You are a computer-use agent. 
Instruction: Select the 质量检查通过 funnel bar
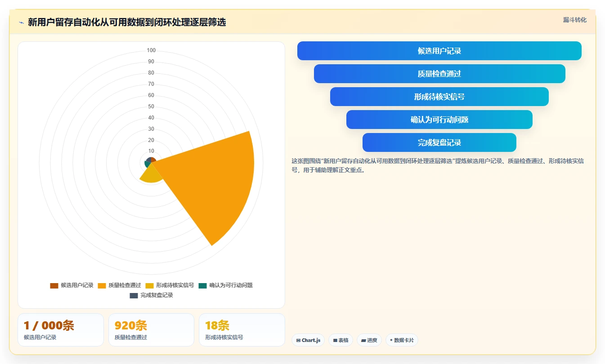(x=439, y=74)
